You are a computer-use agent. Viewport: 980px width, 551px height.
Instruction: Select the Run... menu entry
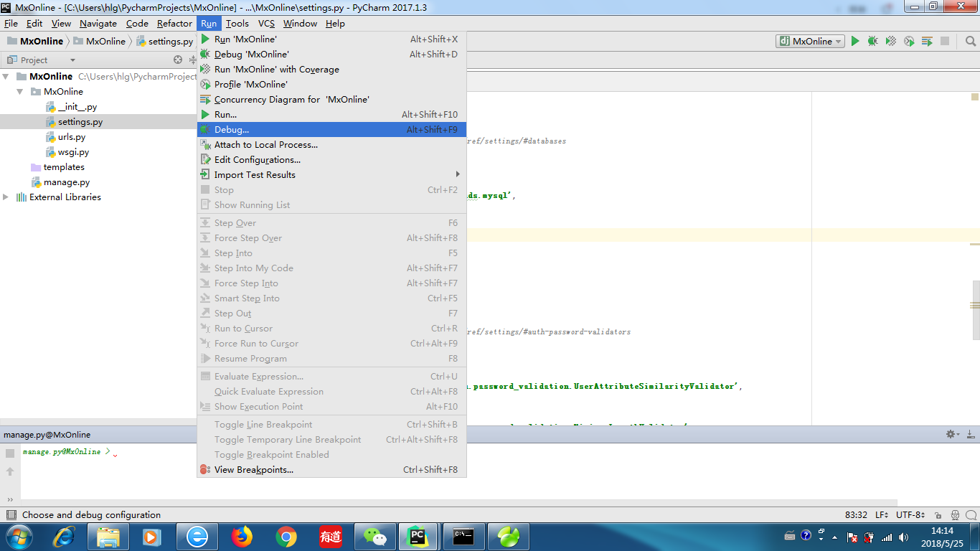point(331,115)
